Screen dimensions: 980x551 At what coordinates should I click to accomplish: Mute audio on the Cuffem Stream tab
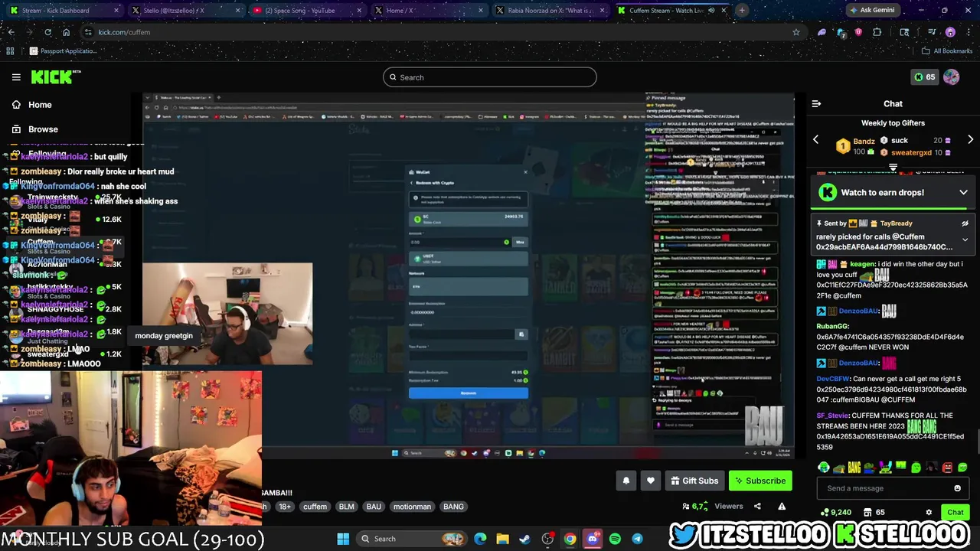pos(711,11)
